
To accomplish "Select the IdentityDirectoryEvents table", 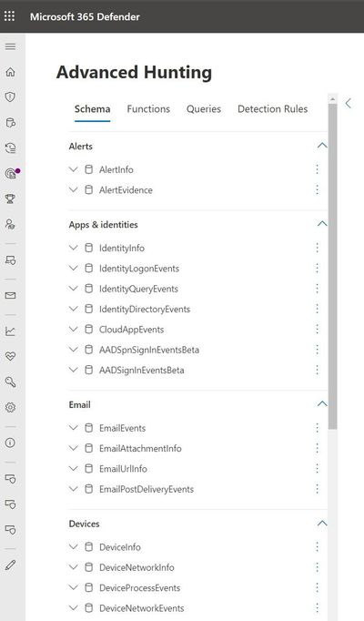I will [145, 310].
